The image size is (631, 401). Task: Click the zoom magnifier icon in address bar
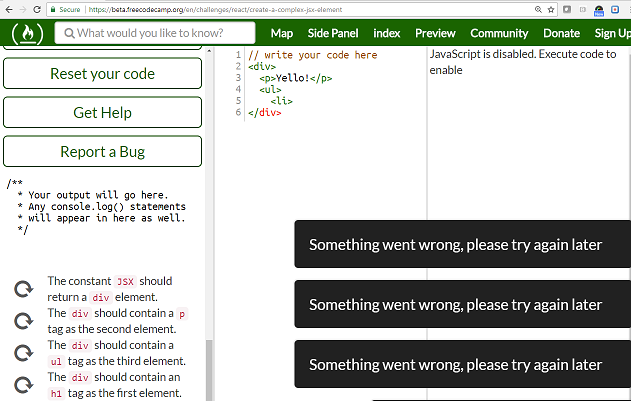click(538, 9)
